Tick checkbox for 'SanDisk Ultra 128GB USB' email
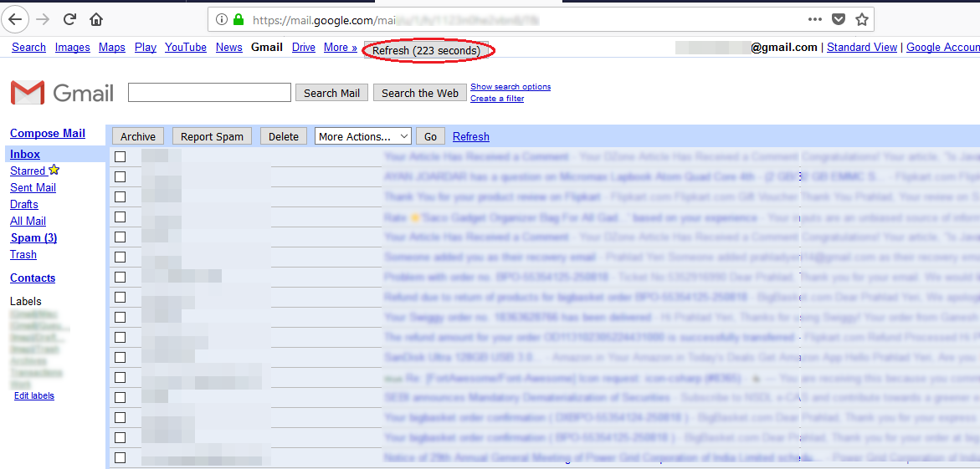This screenshot has height=469, width=980. 120,357
